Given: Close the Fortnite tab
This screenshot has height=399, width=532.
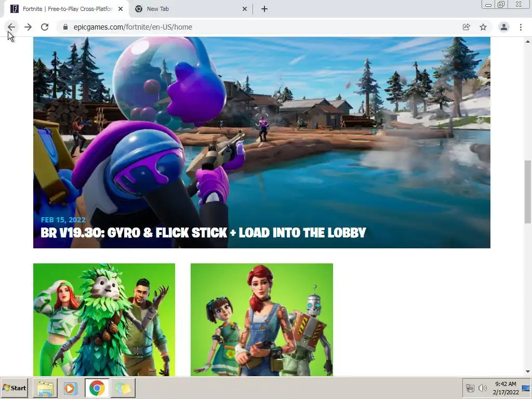Looking at the screenshot, I should [x=121, y=9].
